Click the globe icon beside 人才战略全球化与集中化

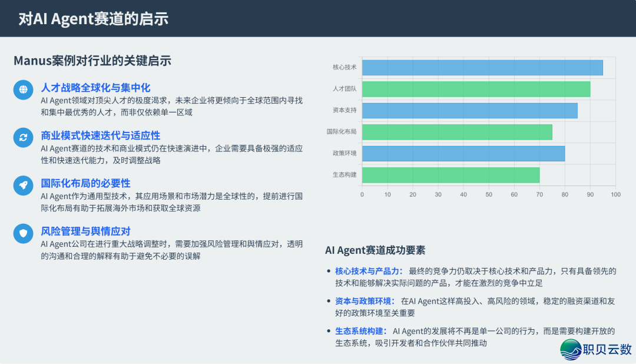click(x=23, y=90)
